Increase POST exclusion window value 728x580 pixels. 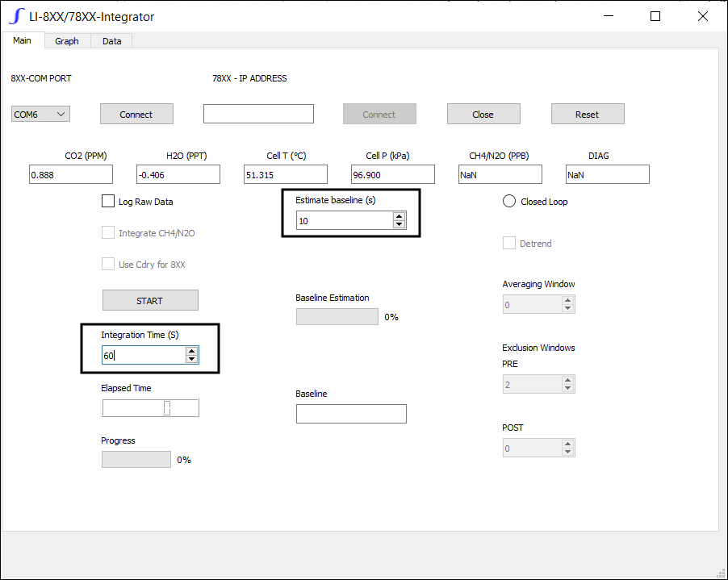[x=567, y=444]
